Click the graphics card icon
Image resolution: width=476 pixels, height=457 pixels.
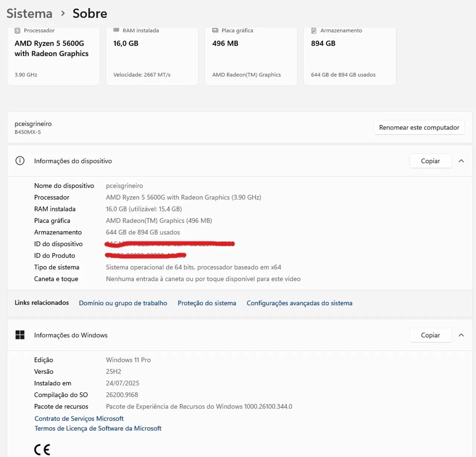pos(215,30)
